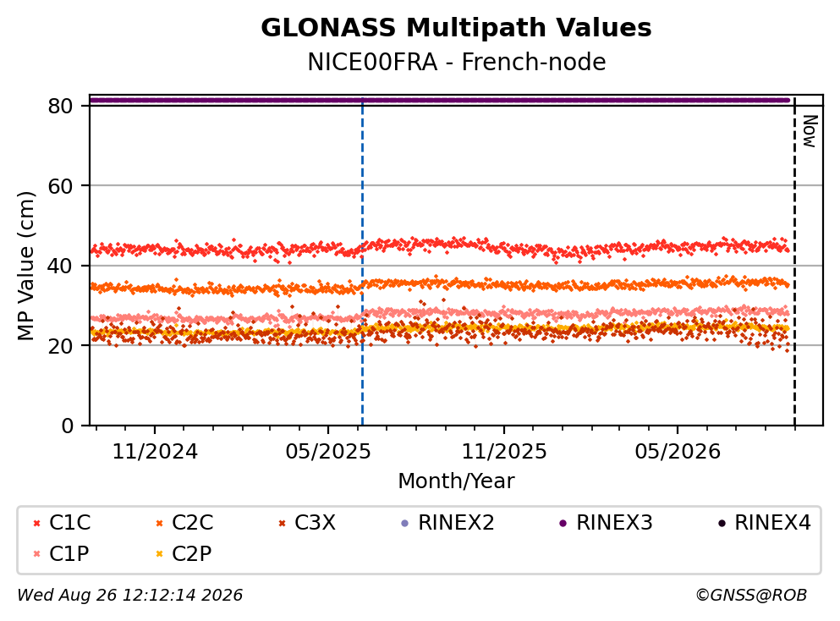Click the purple RINEX3 data line at top

coord(439,100)
